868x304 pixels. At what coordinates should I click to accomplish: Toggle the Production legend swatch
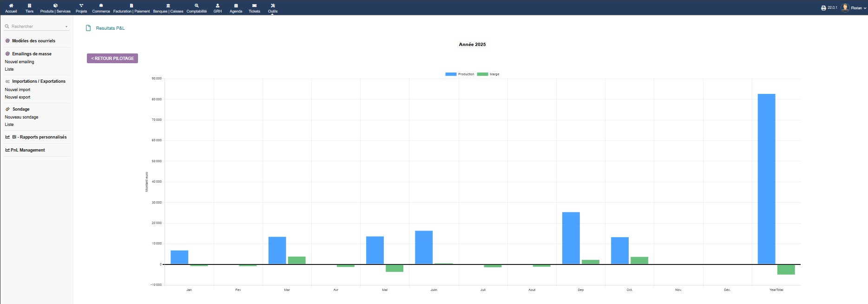[x=451, y=74]
